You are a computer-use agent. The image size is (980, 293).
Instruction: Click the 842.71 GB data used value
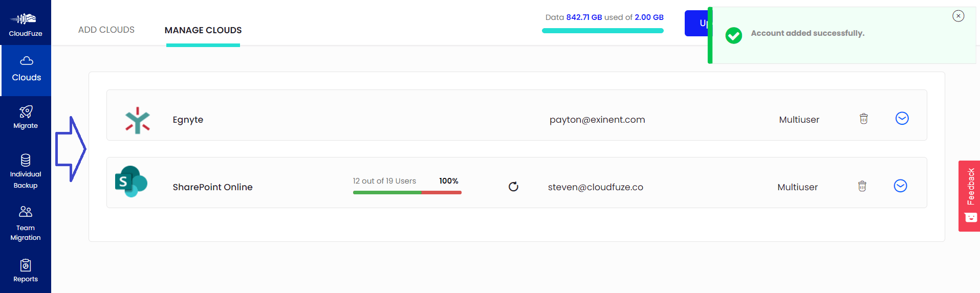(x=584, y=17)
